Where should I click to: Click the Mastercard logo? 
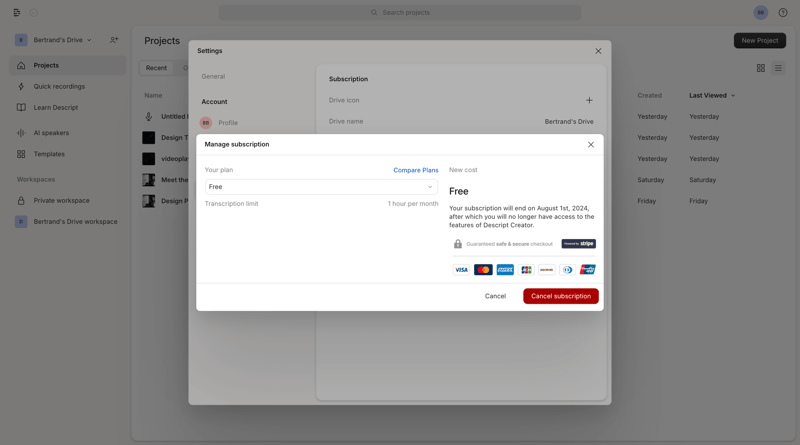(x=483, y=269)
